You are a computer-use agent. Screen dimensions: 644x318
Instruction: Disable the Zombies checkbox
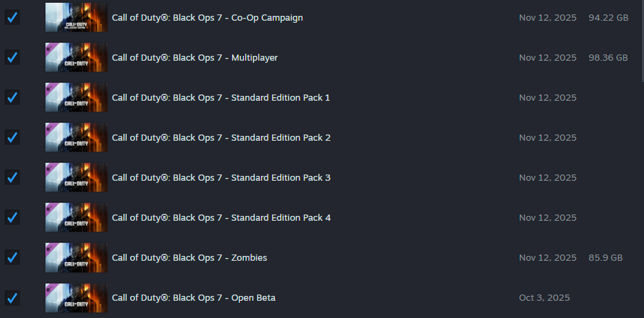[x=12, y=258]
